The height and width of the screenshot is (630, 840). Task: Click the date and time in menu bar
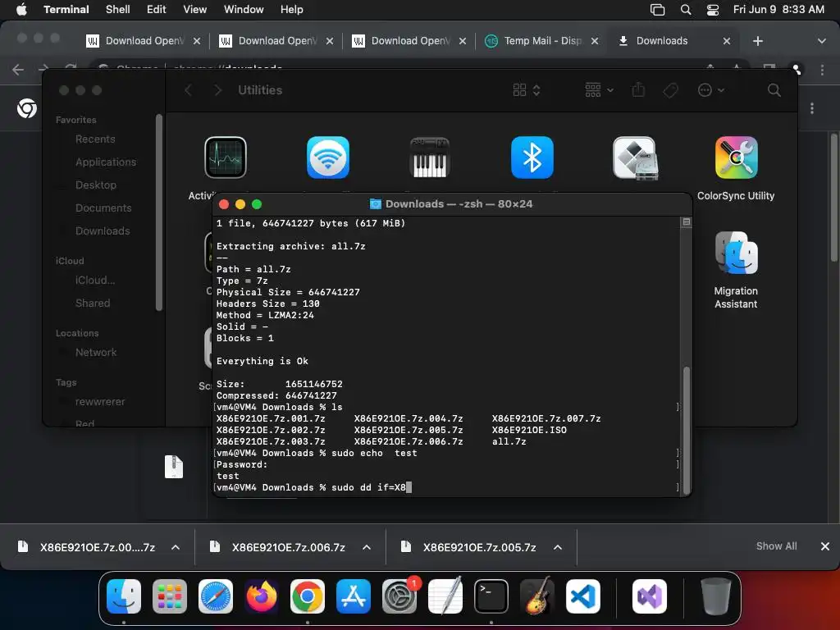[779, 10]
